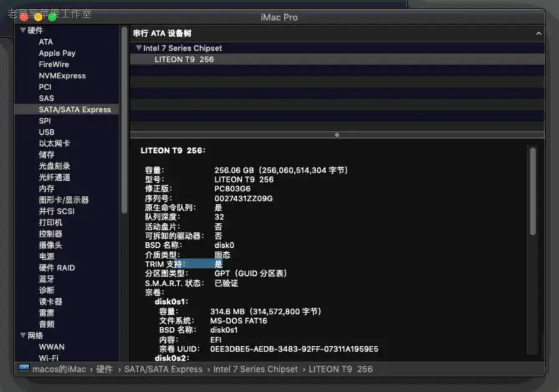
Task: Select WWAN under 网络
Action: click(x=52, y=347)
